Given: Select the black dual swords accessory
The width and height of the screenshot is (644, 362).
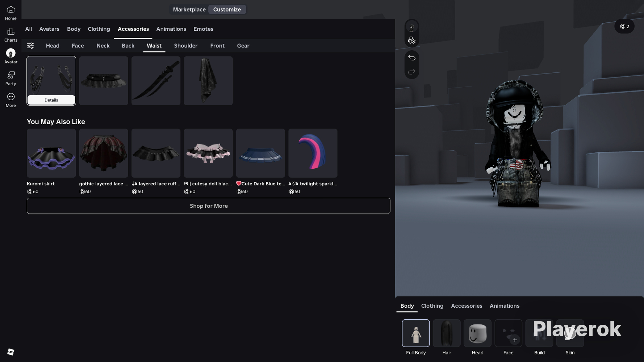Looking at the screenshot, I should [x=156, y=81].
